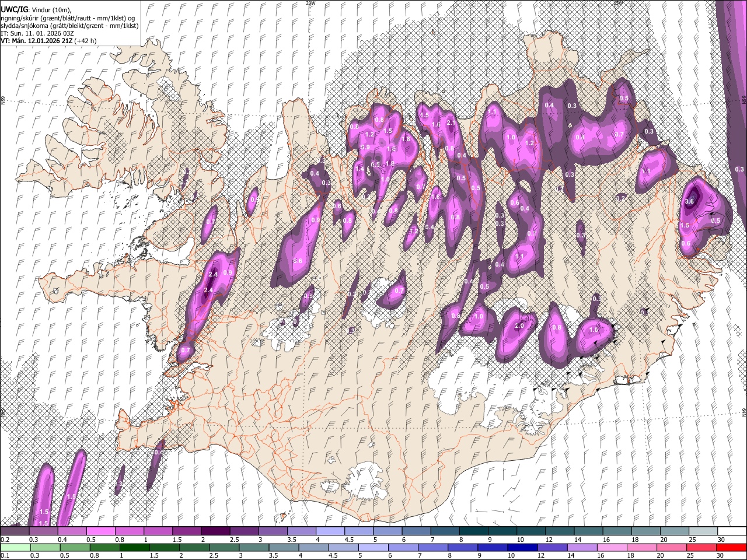Pick the bottom-scale pale green swatch after 0.1
The height and width of the screenshot is (560, 747).
[15, 547]
